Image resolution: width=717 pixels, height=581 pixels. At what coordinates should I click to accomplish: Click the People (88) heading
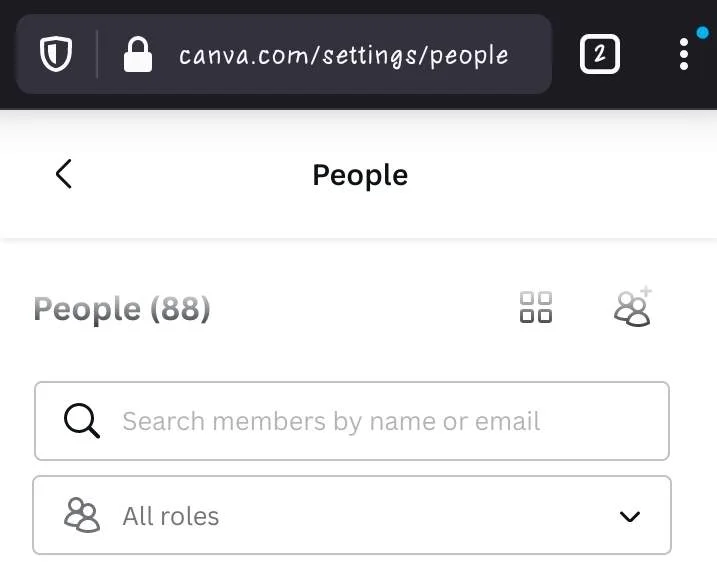122,309
